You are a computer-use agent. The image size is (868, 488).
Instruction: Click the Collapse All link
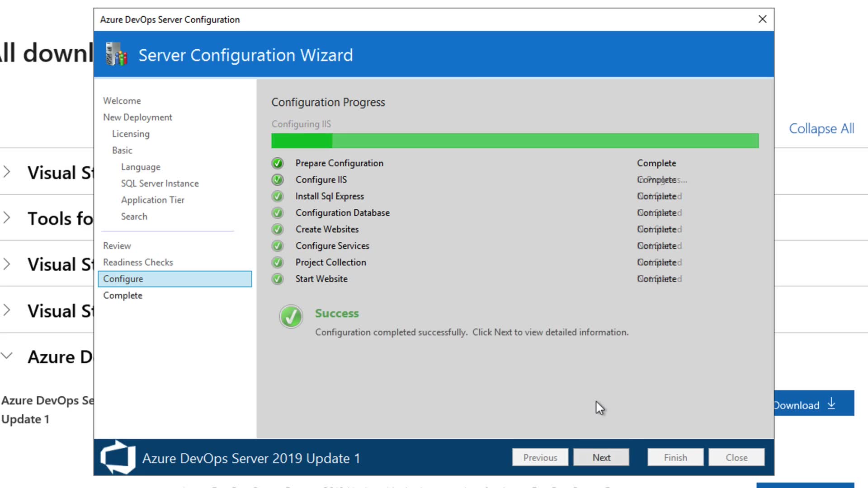pos(821,129)
